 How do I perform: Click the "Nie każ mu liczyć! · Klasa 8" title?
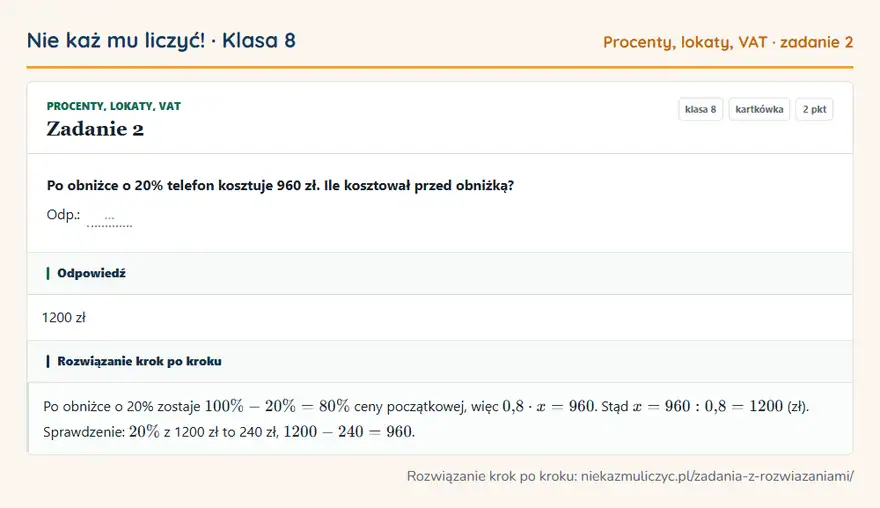click(x=161, y=41)
